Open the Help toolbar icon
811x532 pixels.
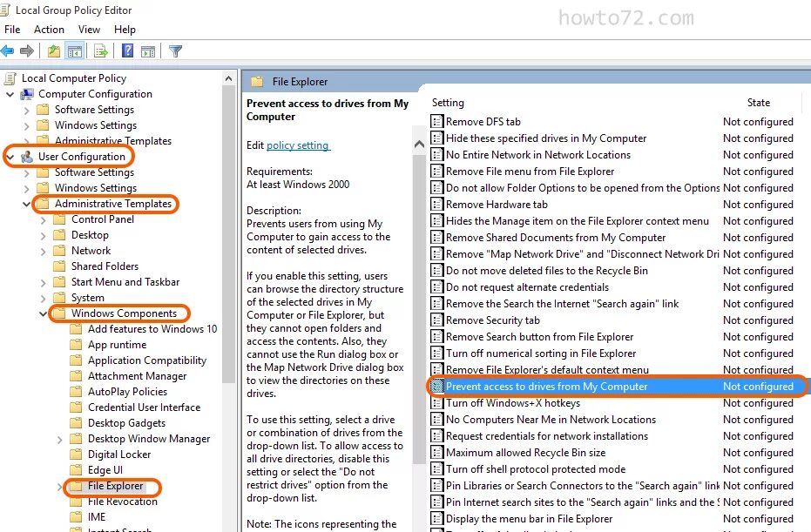127,51
